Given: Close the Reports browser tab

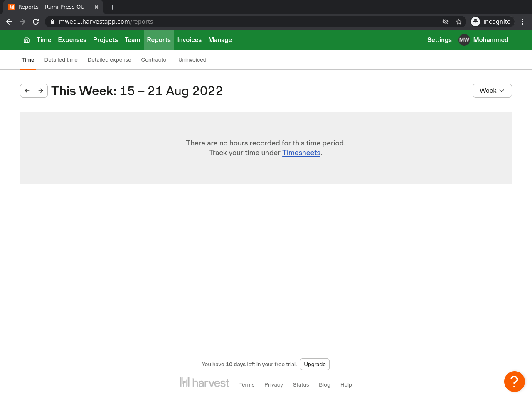Looking at the screenshot, I should click(96, 7).
